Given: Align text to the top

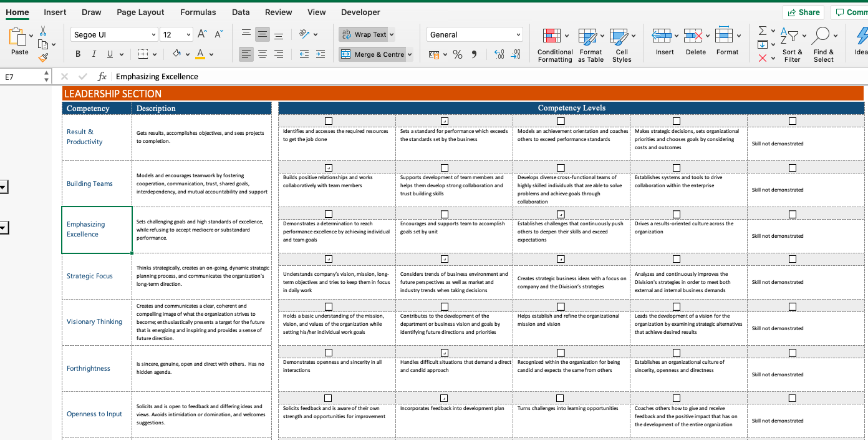Looking at the screenshot, I should (x=246, y=34).
